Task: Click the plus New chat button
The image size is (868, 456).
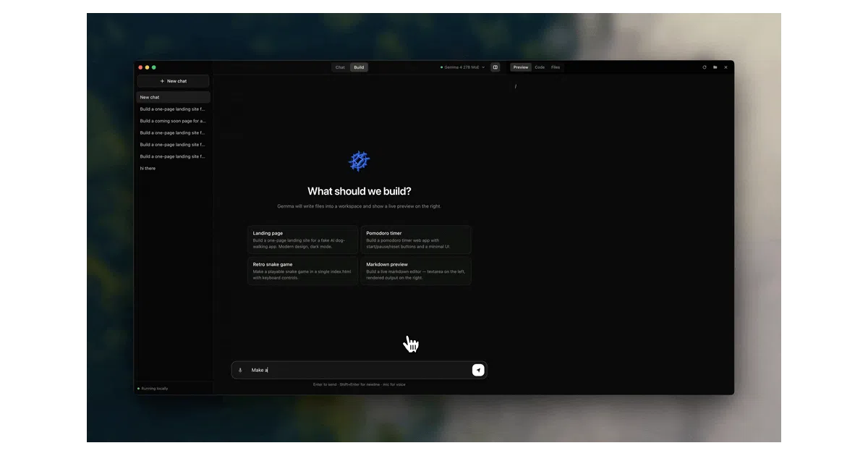Action: [x=174, y=81]
